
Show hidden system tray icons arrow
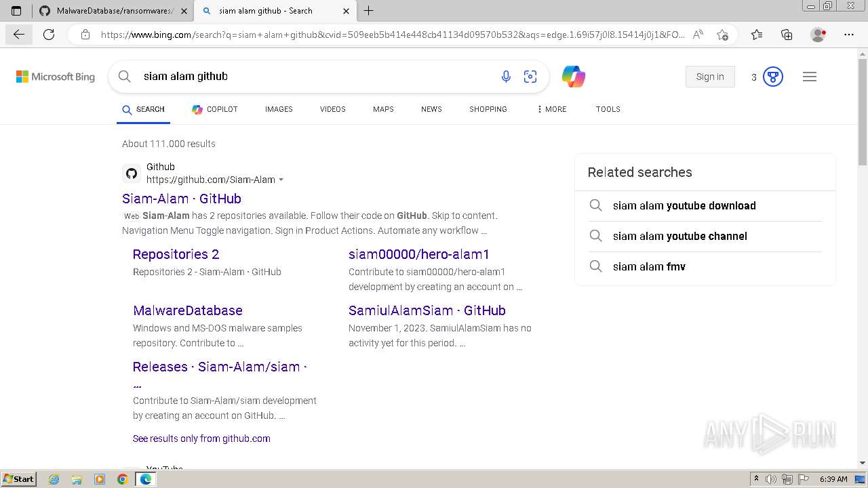click(x=756, y=479)
